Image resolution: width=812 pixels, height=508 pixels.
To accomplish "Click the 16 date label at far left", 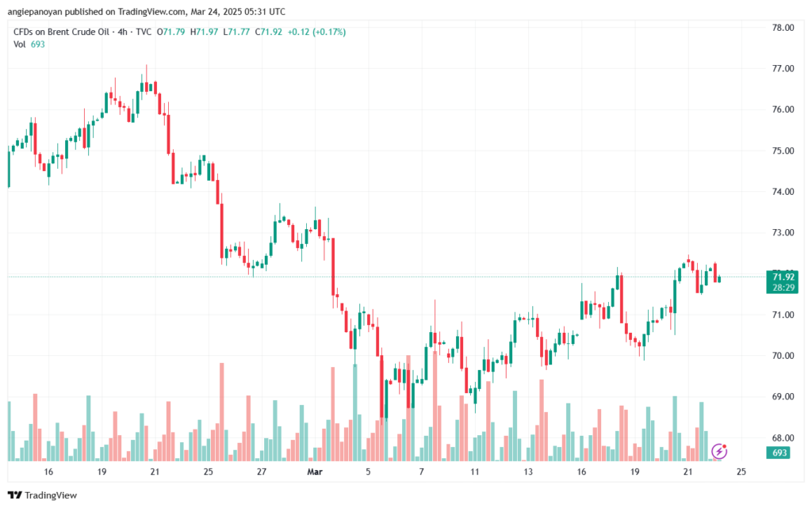I will pos(48,472).
